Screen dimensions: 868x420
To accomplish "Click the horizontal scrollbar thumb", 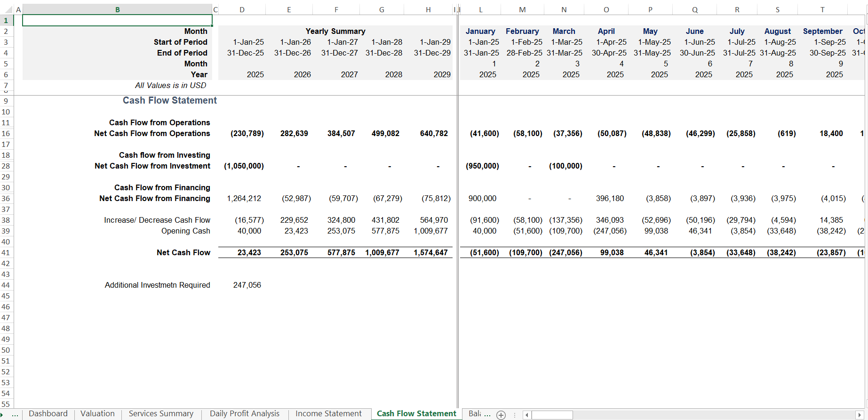I will [552, 415].
